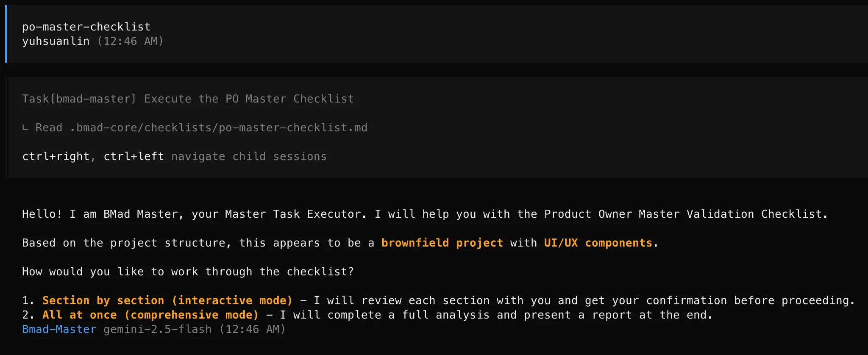Click the ctrl+right shortcut hint
Image resolution: width=868 pixels, height=355 pixels.
click(56, 156)
